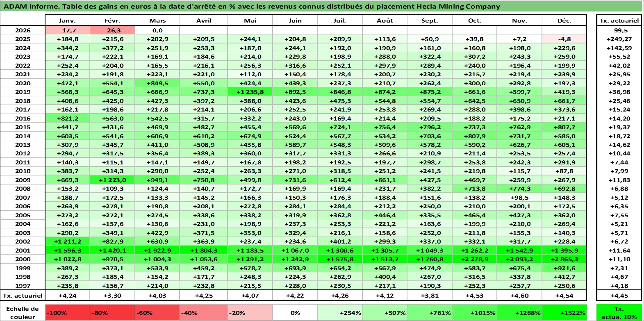The image size is (644, 321).
Task: Select the 'Févr.' column header
Action: point(113,20)
